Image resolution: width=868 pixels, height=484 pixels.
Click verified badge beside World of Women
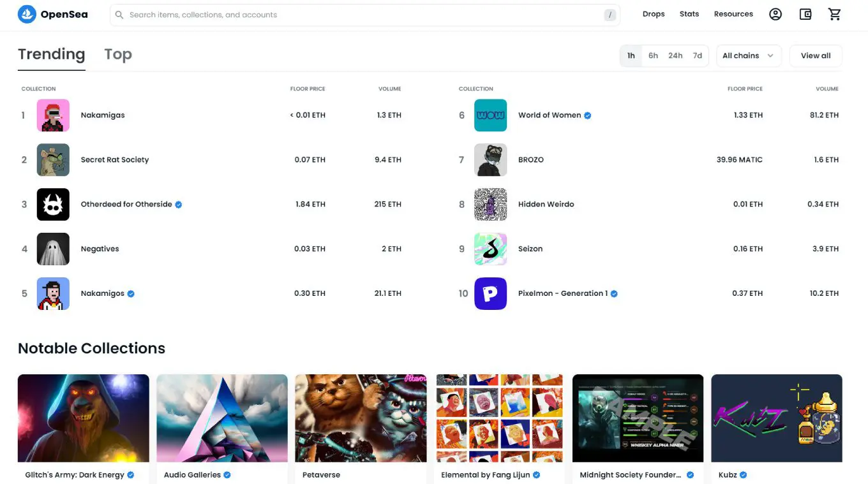pos(588,115)
